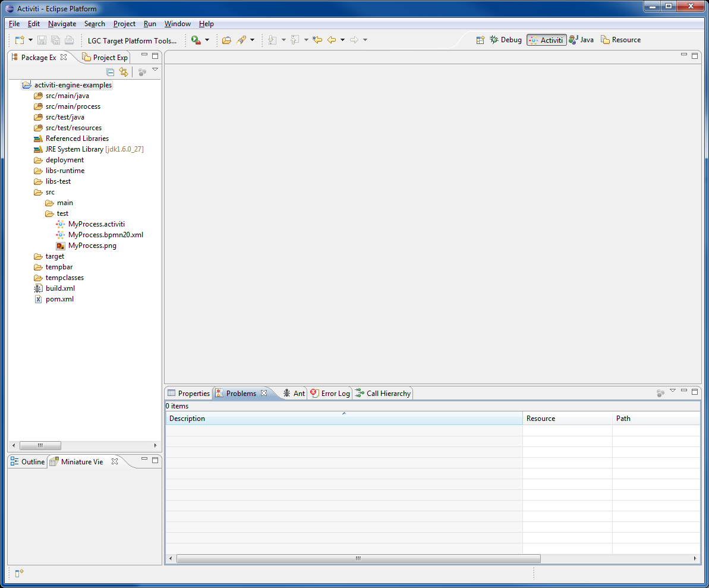Sort Problems by Description column header
Viewport: 709px width, 588px height.
point(344,419)
